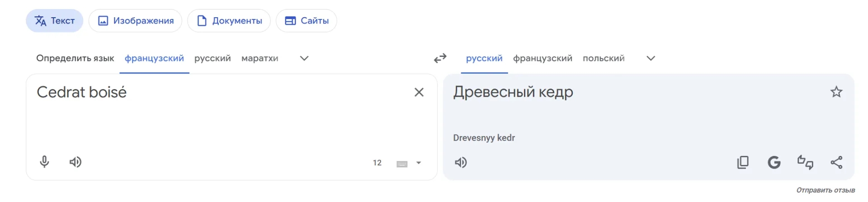868x202 pixels.
Task: Click the Отправить отзыв feedback link
Action: pos(826,190)
